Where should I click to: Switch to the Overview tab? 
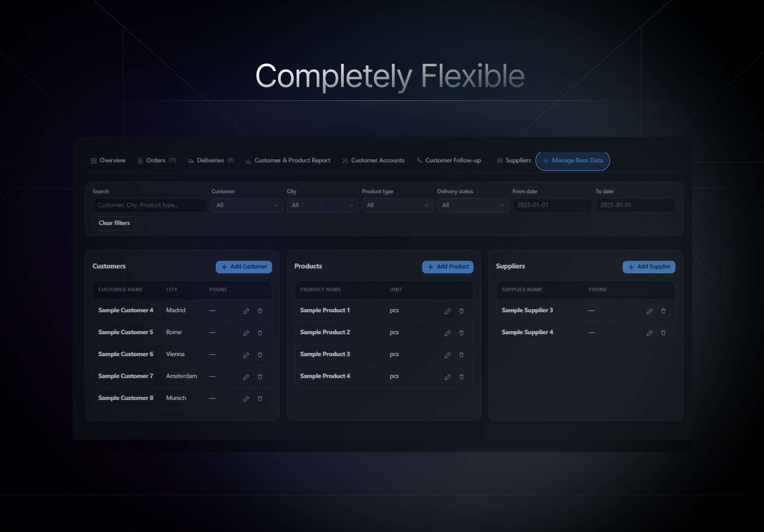click(108, 160)
